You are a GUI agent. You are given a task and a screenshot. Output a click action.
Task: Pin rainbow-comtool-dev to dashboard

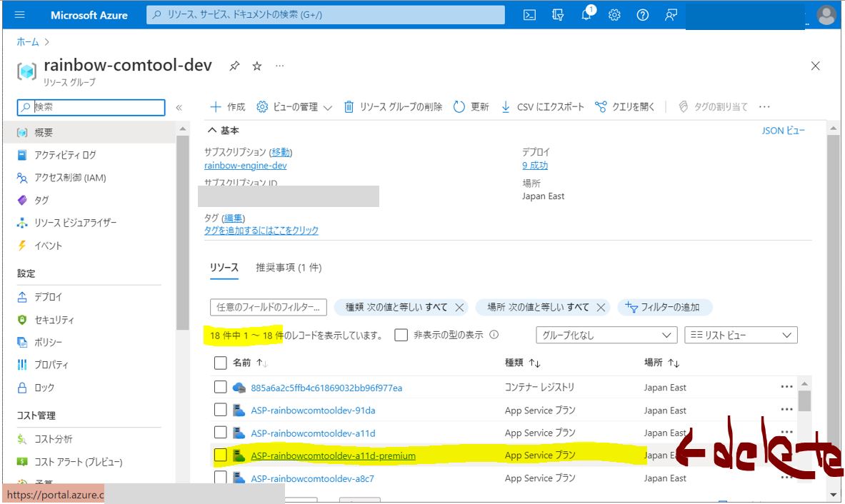click(234, 66)
